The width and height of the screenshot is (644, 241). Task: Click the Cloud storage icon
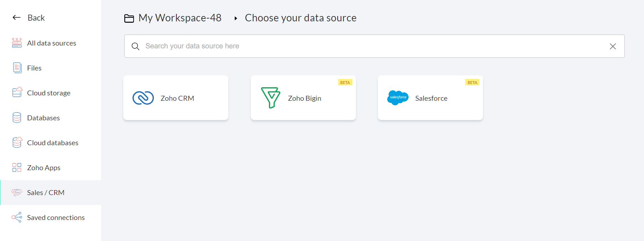(x=17, y=93)
